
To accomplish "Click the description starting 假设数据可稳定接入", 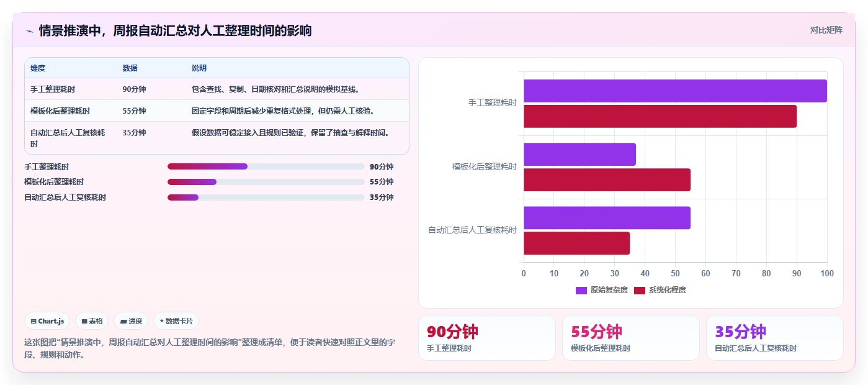I will [291, 132].
